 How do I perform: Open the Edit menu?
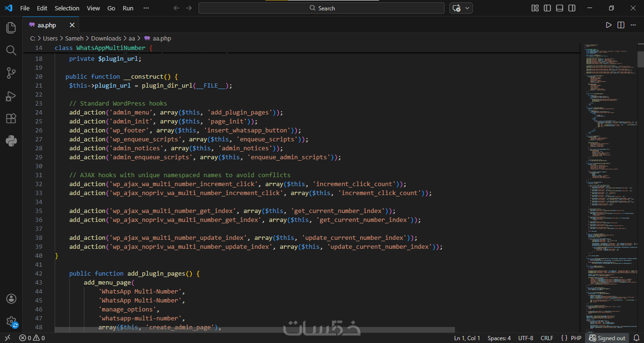[x=42, y=8]
